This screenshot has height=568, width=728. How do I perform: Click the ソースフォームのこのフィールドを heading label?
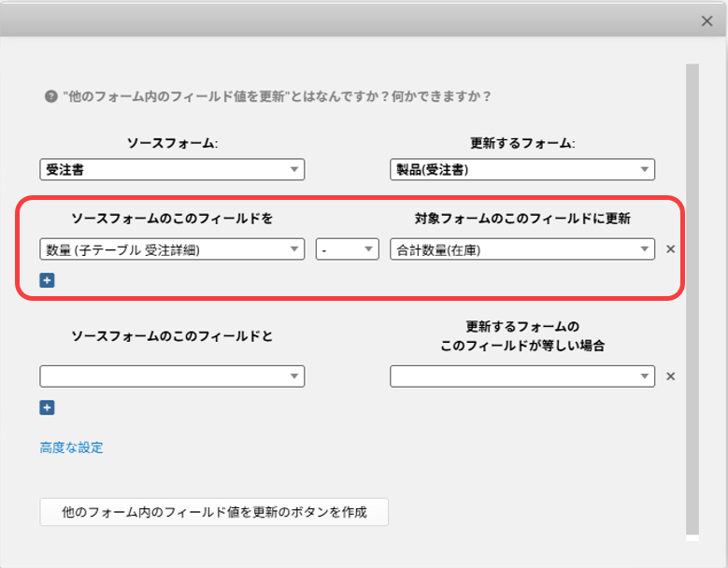[x=172, y=219]
